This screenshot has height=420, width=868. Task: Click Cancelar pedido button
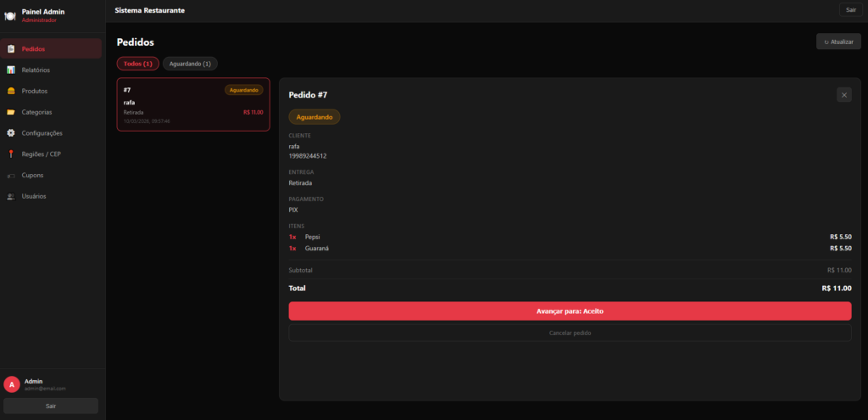[570, 333]
